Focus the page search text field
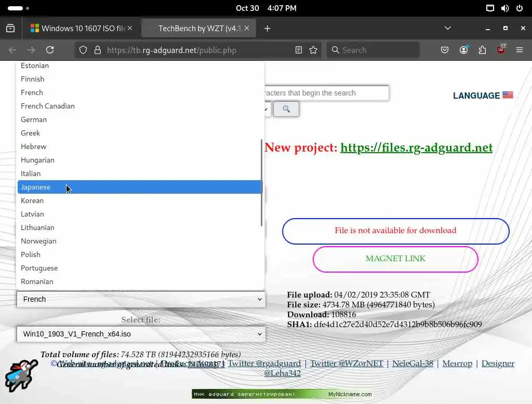532x404 pixels. pos(326,93)
